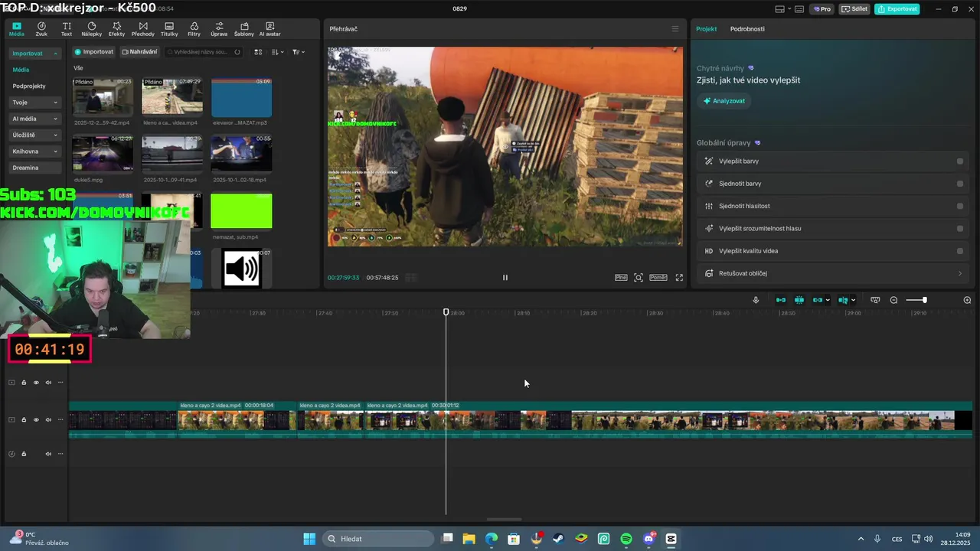Viewport: 980px width, 551px height.
Task: Click the player snapshot frame icon
Action: (639, 278)
